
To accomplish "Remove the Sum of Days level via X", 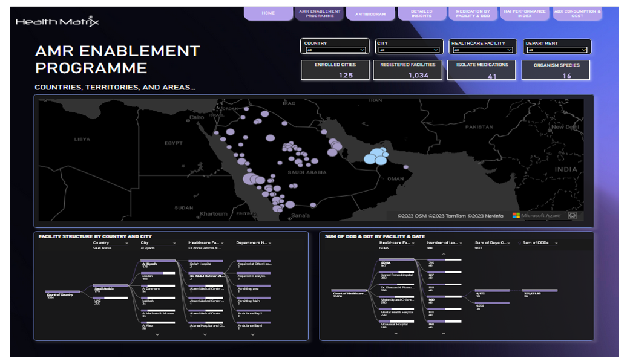I will 510,243.
